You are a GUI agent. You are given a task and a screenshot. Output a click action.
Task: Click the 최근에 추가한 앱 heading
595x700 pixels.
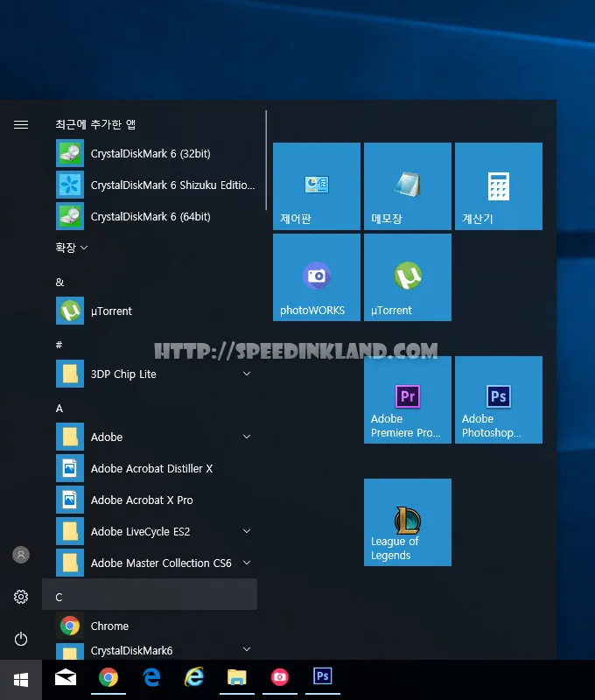[x=95, y=124]
